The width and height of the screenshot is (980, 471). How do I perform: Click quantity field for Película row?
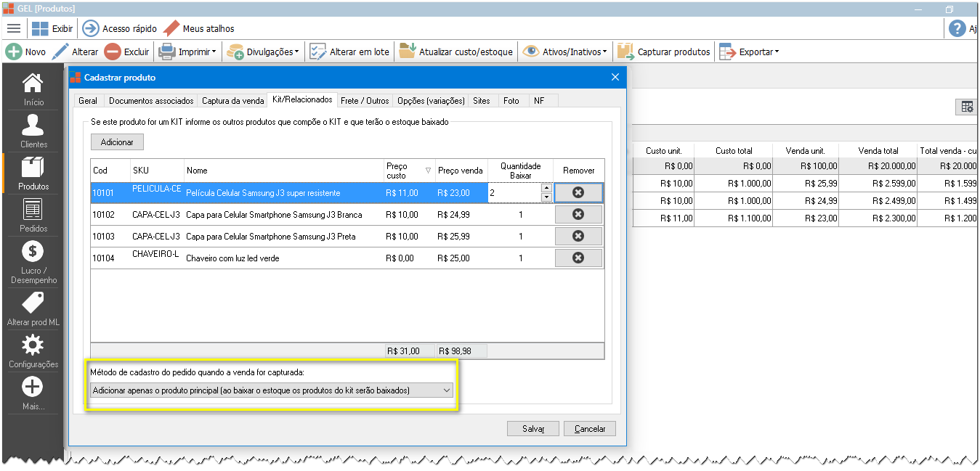514,192
